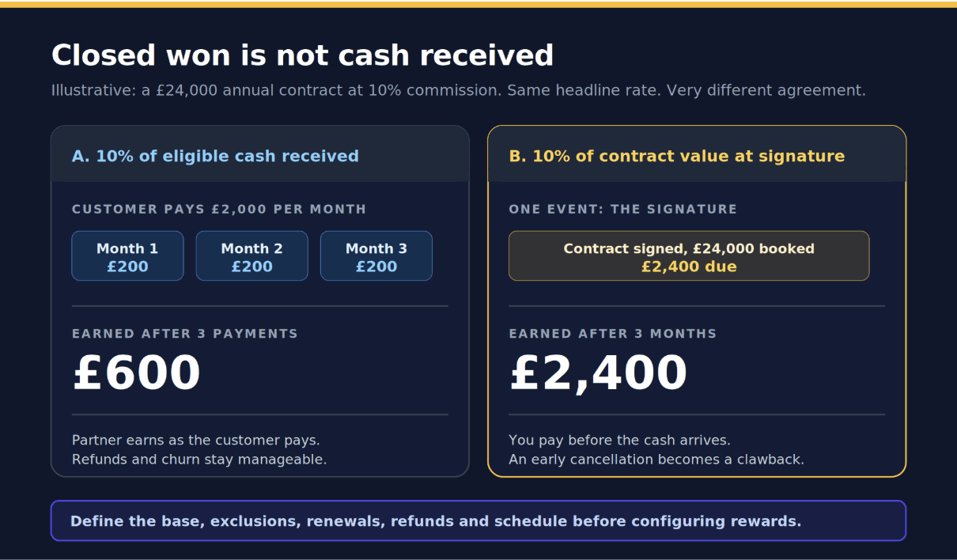Click 'Refunds and churn stay manageable' text
Viewport: 957px width, 560px height.
[x=199, y=459]
